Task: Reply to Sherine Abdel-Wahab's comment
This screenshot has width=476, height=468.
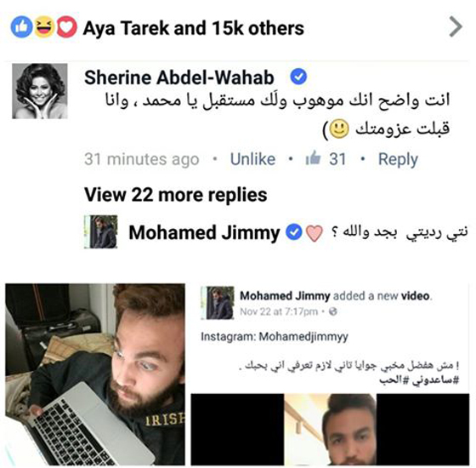Action: coord(398,160)
